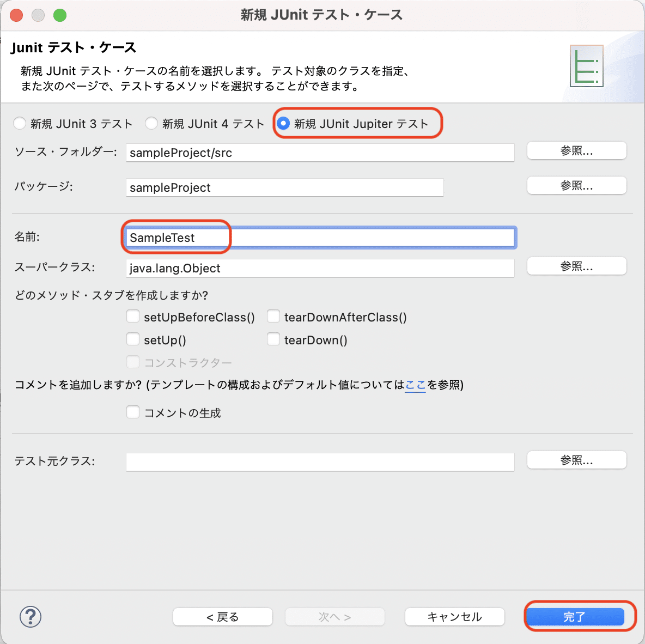Enable コメントの生成 comment generation
The width and height of the screenshot is (645, 644).
tap(133, 412)
